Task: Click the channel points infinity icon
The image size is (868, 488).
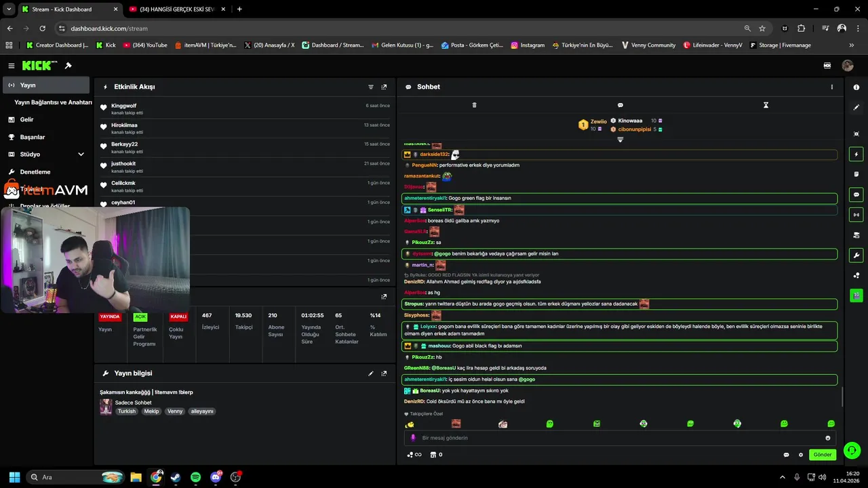Action: click(x=414, y=455)
